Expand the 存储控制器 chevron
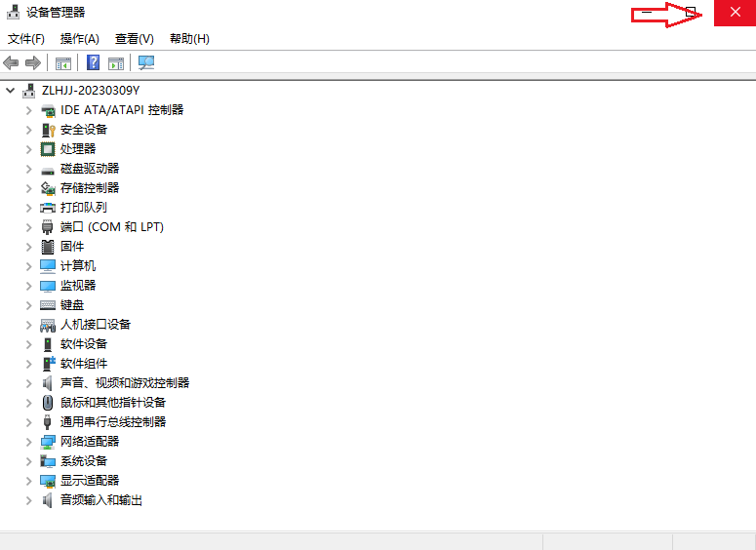The height and width of the screenshot is (550, 756). (29, 188)
